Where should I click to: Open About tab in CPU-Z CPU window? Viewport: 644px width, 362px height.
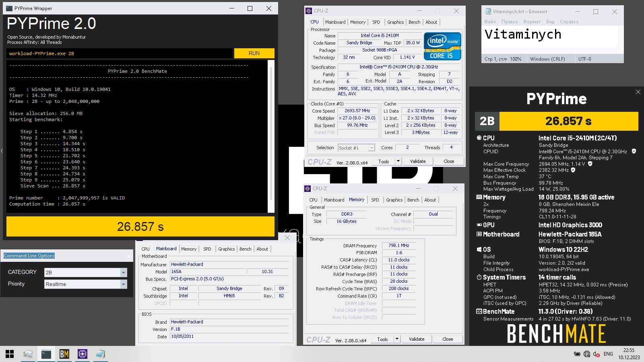tap(431, 22)
